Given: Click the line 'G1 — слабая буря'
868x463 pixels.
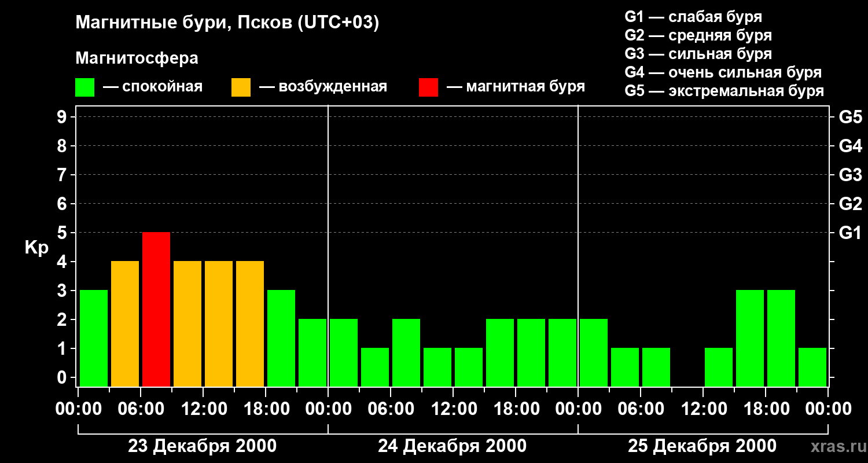Looking at the screenshot, I should pos(693,16).
